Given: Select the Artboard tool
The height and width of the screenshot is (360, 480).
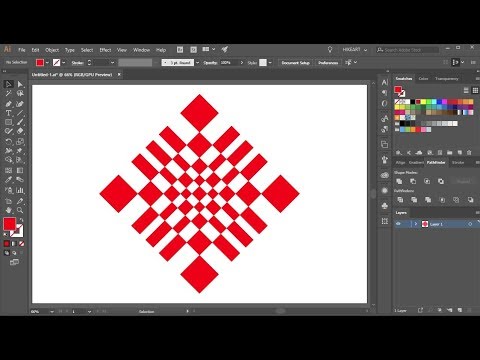Looking at the screenshot, I should point(9,201).
